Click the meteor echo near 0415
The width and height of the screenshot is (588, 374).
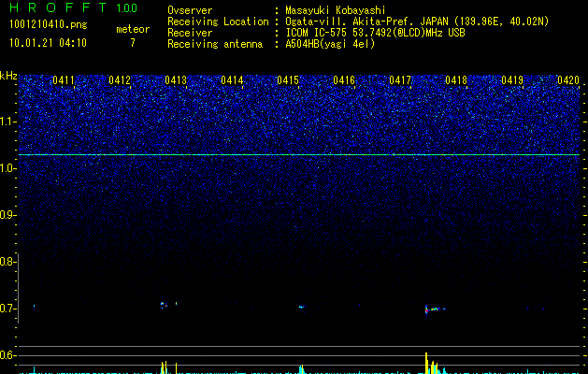(302, 307)
